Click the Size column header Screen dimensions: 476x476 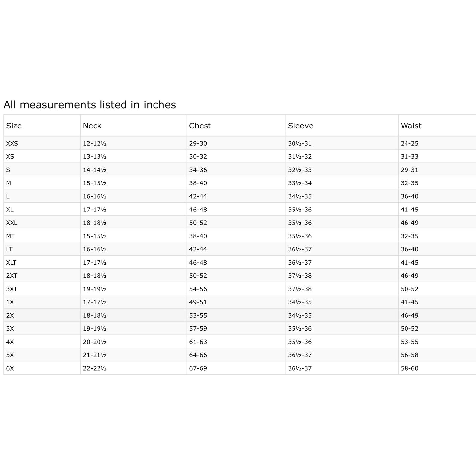(x=14, y=126)
